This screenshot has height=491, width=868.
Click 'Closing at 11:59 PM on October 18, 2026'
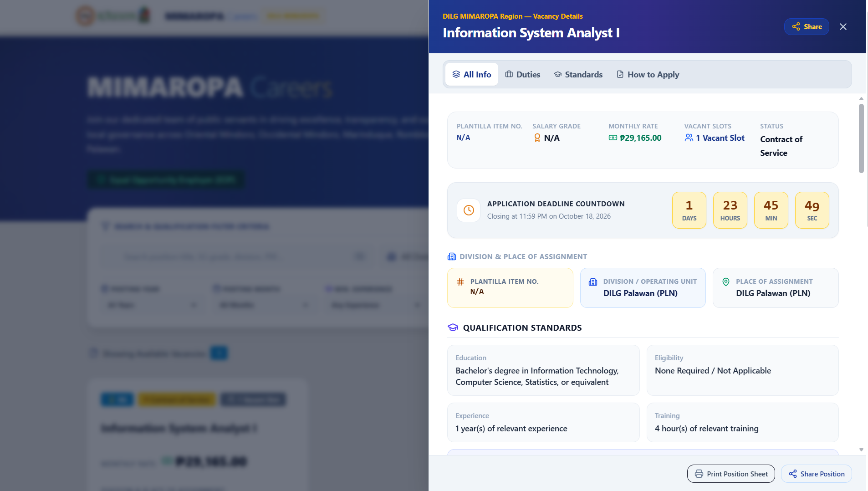[549, 216]
